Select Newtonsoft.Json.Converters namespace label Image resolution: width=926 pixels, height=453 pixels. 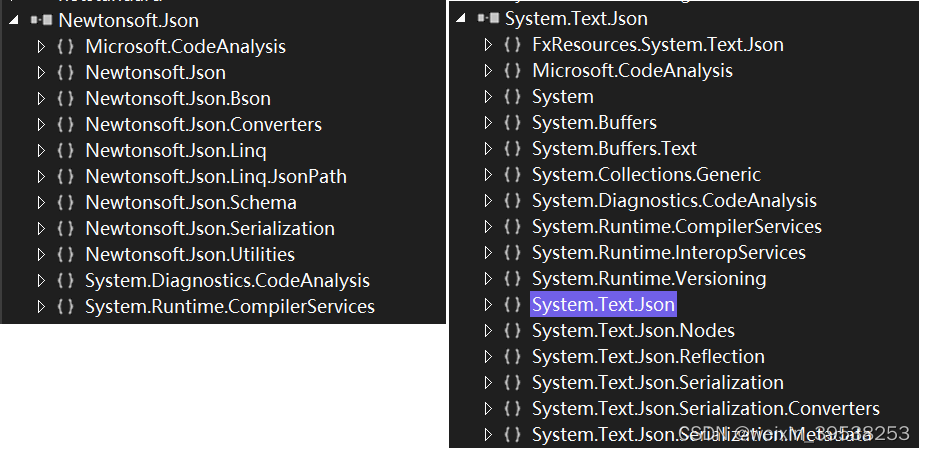204,125
